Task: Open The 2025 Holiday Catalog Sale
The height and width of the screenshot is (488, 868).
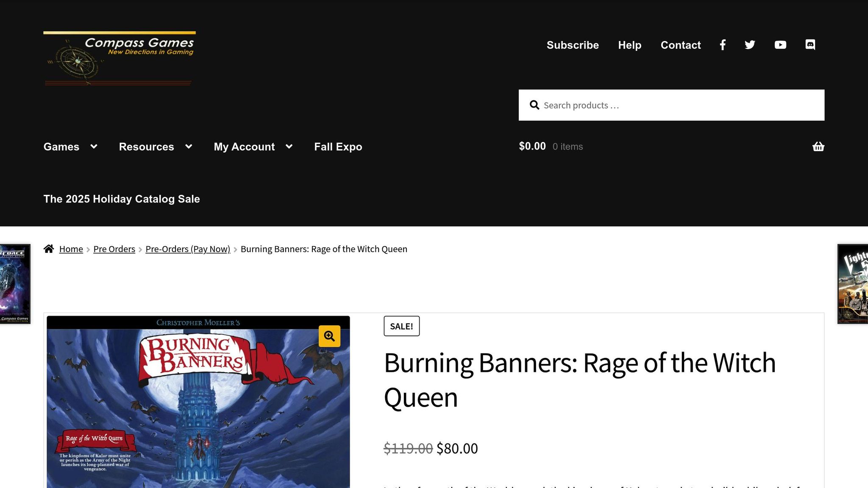Action: point(122,199)
